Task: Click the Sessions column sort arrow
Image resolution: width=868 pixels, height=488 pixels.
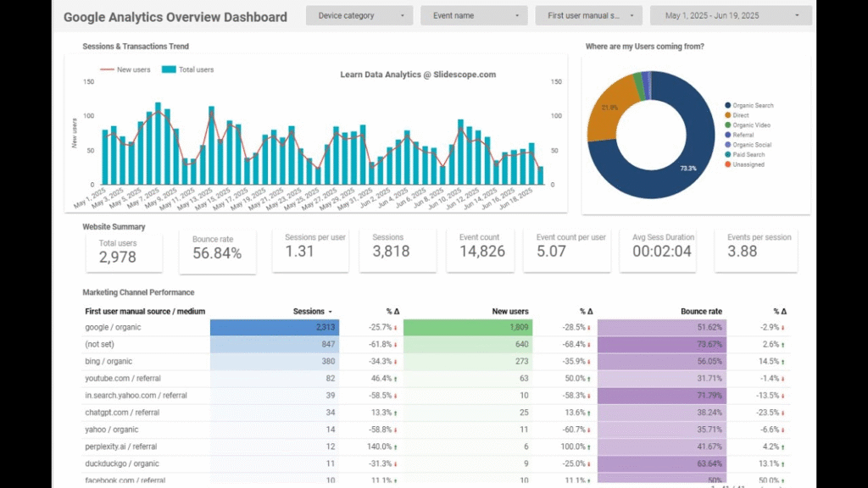Action: point(332,311)
